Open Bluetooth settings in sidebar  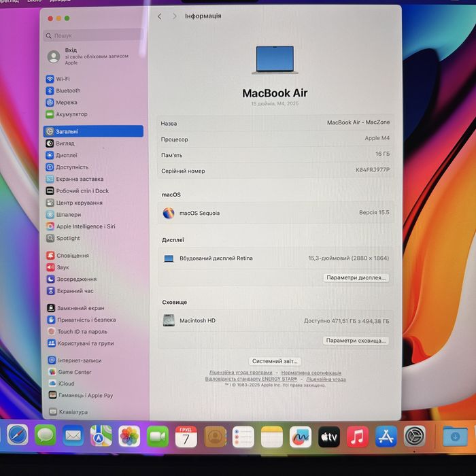click(x=63, y=90)
